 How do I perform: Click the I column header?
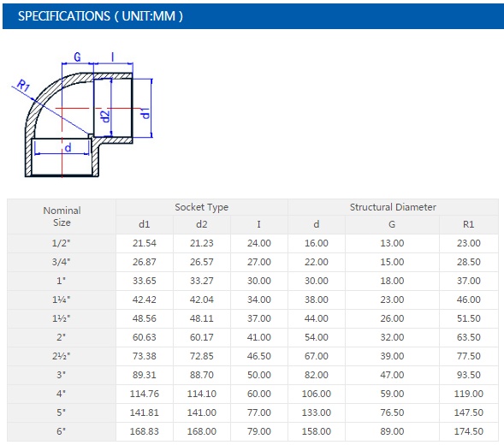258,224
